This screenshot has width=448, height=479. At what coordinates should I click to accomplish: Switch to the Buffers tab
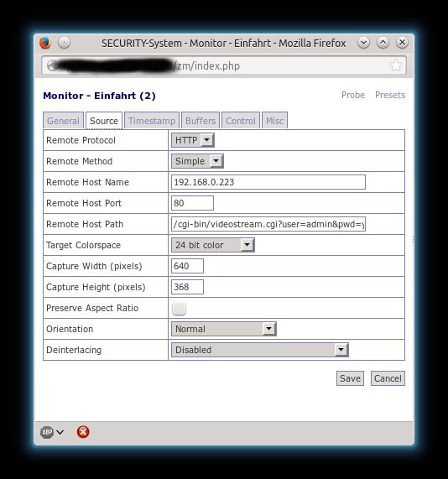pyautogui.click(x=201, y=121)
